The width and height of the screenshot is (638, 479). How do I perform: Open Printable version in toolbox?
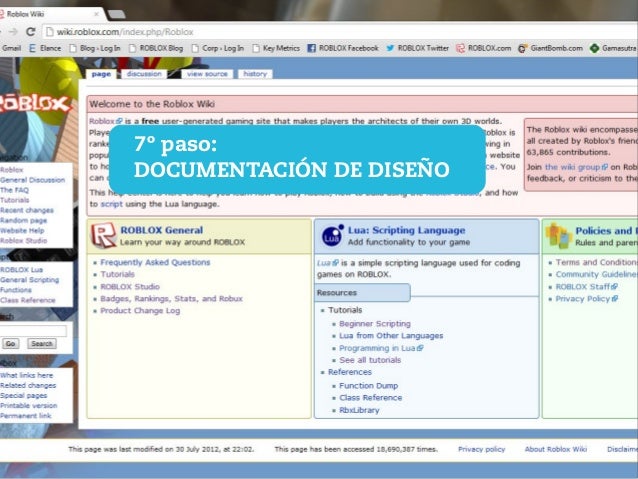[x=28, y=406]
